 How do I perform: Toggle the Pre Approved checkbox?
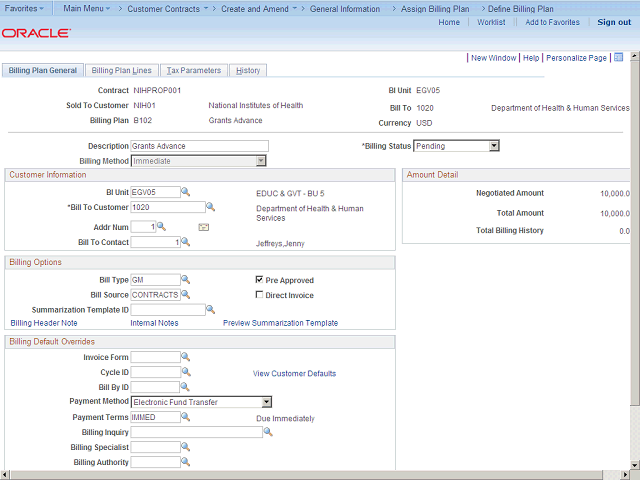(x=260, y=280)
